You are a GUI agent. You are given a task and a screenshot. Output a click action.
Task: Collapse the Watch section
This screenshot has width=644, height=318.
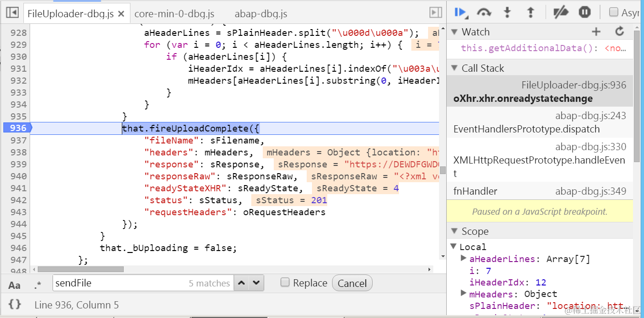454,32
